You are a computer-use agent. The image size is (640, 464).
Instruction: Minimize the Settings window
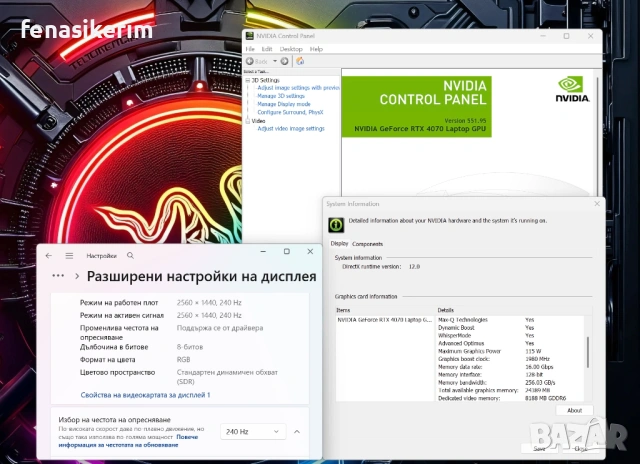coord(263,251)
